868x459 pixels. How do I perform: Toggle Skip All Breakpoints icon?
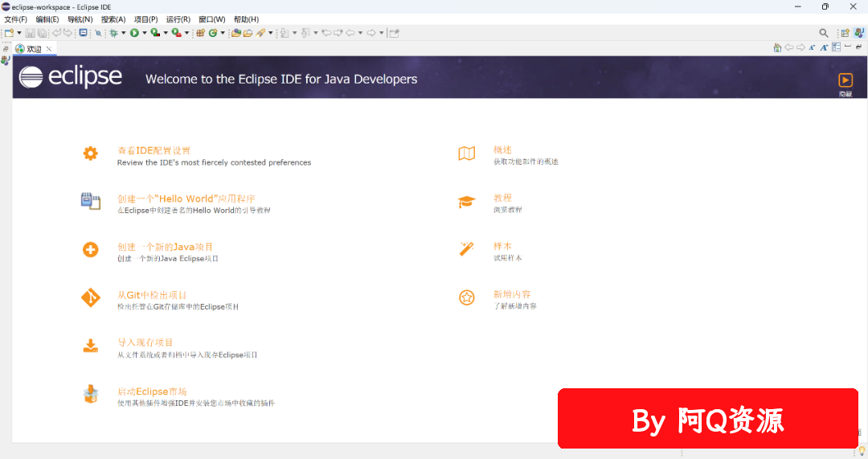pos(98,33)
